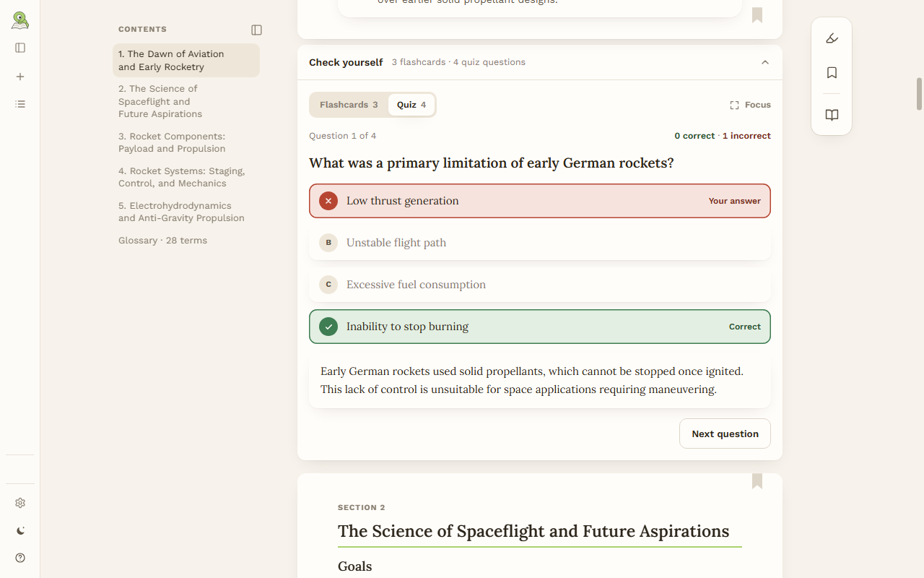This screenshot has height=578, width=924.
Task: Click the 'Goals' subheading
Action: (x=355, y=566)
